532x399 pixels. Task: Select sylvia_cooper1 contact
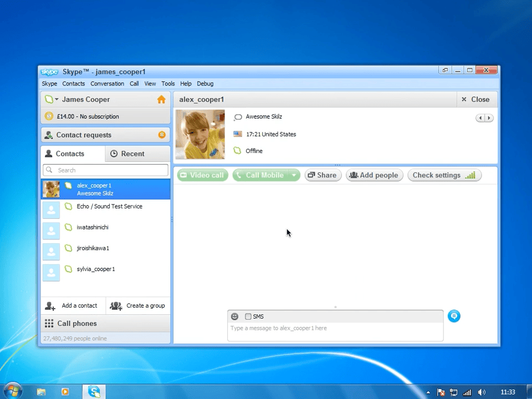click(105, 273)
